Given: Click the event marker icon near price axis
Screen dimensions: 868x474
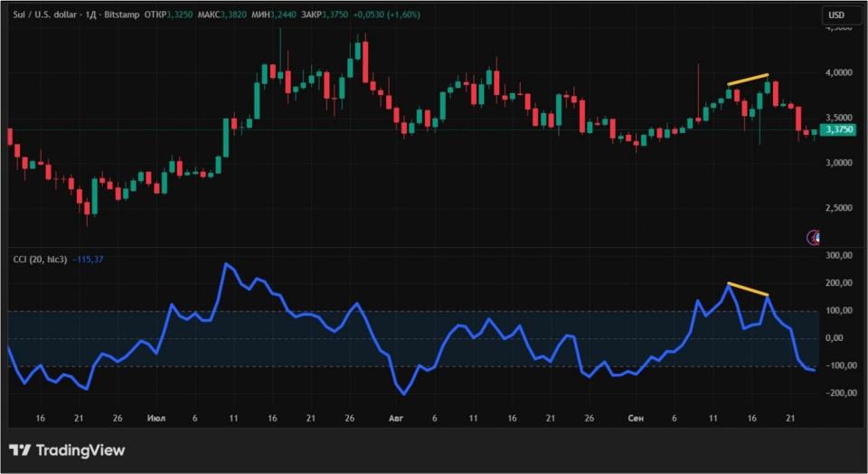Looking at the screenshot, I should (815, 237).
